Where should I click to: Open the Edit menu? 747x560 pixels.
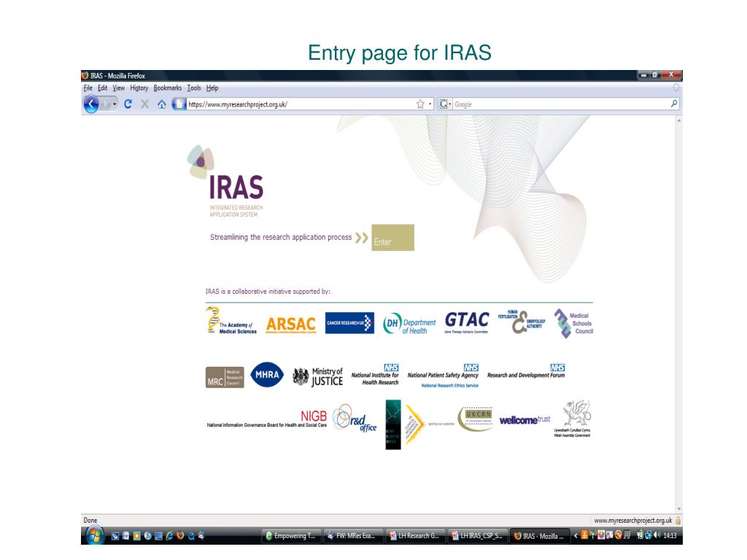102,88
